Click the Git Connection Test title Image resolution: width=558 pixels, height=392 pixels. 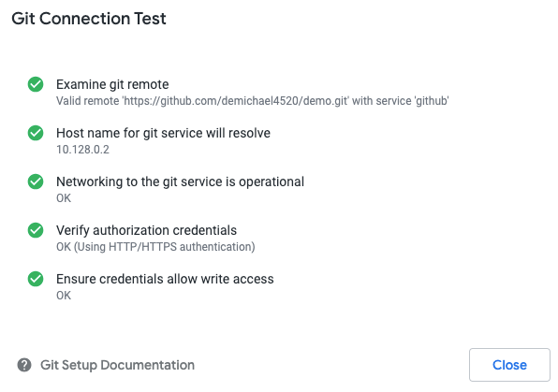click(89, 19)
